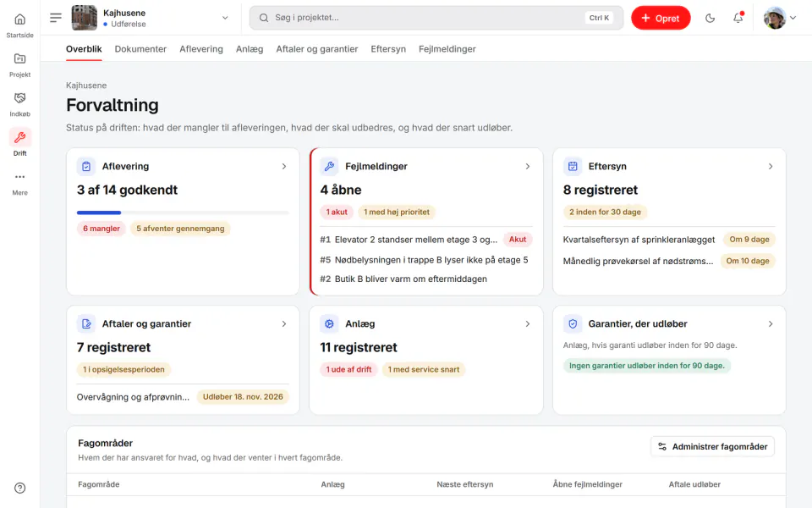The width and height of the screenshot is (812, 508).
Task: Click the search magnifier icon
Action: [264, 18]
